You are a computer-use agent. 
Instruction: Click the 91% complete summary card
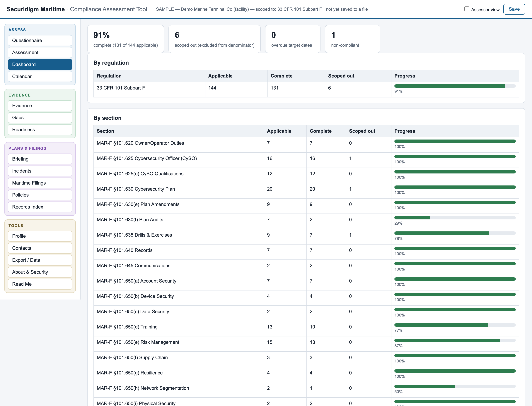coord(126,39)
